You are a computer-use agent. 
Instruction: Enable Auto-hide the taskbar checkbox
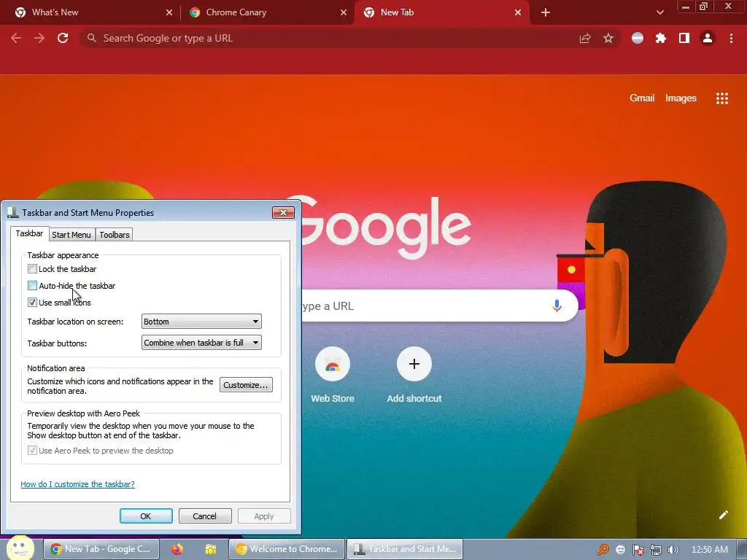point(32,286)
